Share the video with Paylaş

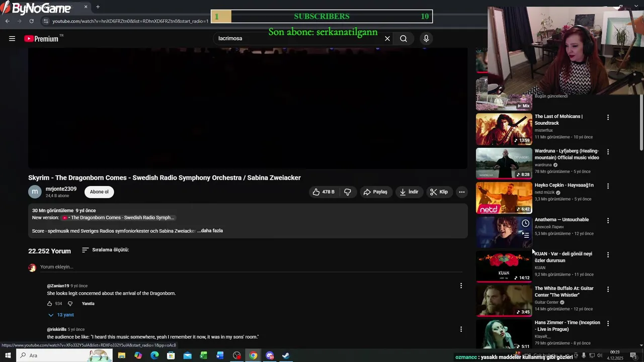pos(375,192)
